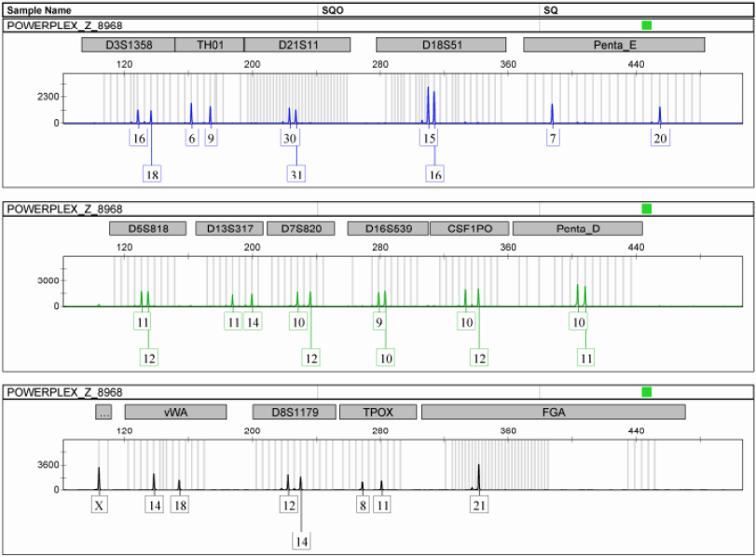The image size is (756, 557).
Task: Click the FGA marker header bar
Action: [553, 412]
